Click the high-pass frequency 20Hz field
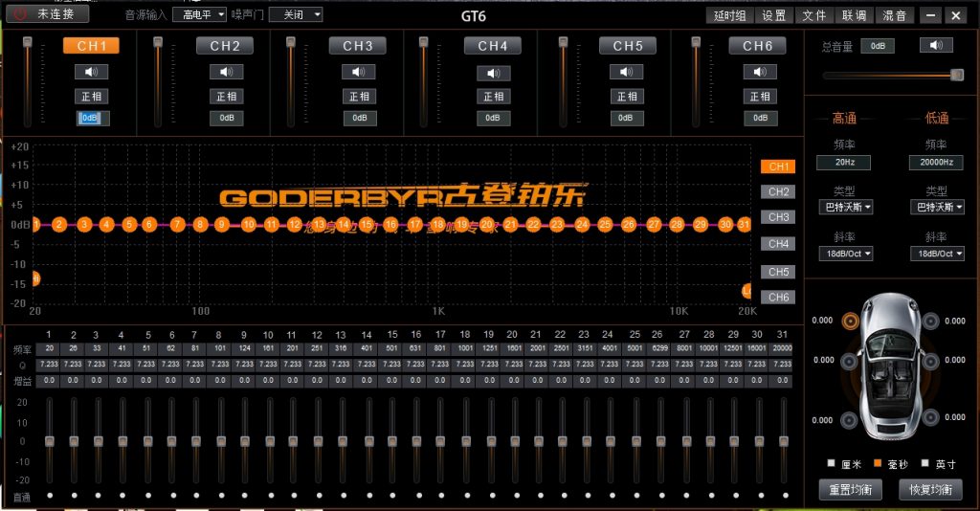The width and height of the screenshot is (980, 511). pos(844,162)
